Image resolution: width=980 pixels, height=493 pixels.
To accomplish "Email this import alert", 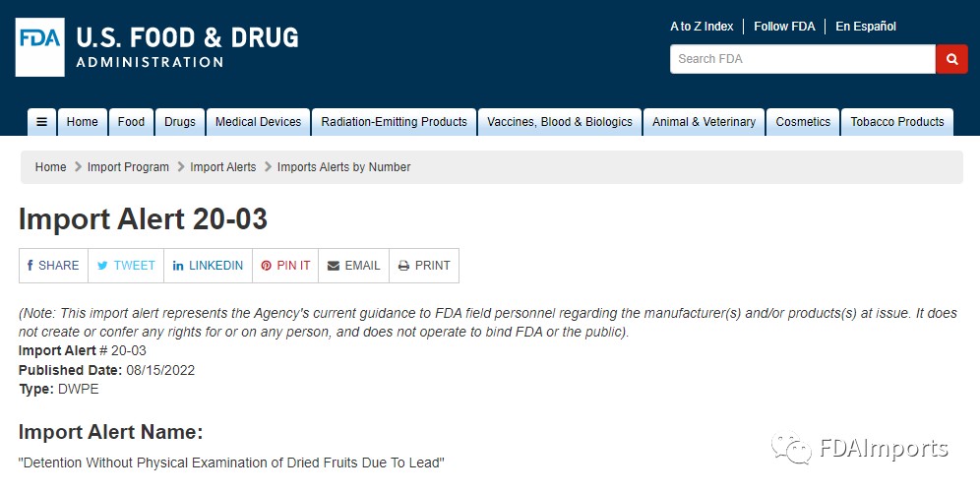I will point(353,266).
